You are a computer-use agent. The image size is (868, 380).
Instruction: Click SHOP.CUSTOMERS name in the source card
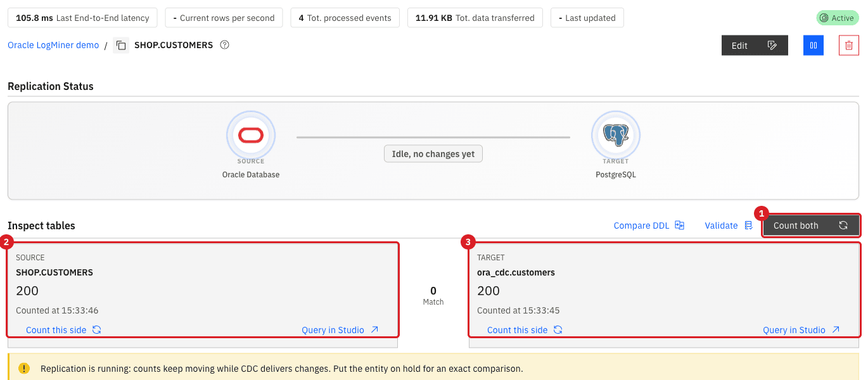click(x=54, y=272)
